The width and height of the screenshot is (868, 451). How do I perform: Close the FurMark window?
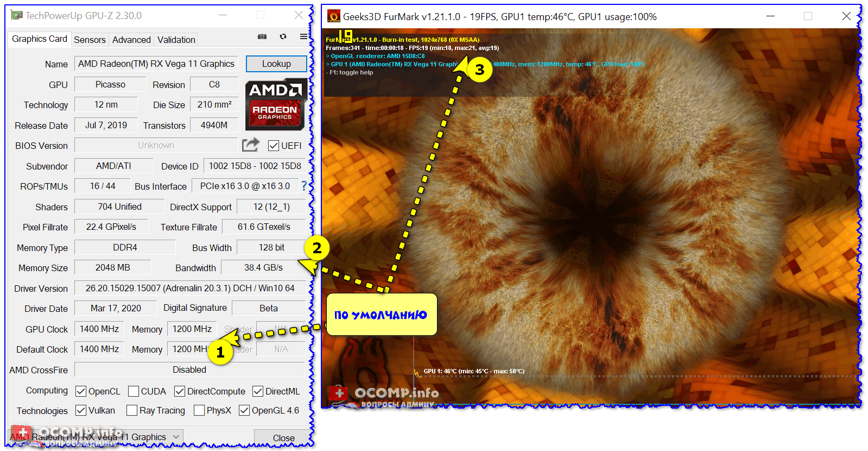pyautogui.click(x=846, y=16)
